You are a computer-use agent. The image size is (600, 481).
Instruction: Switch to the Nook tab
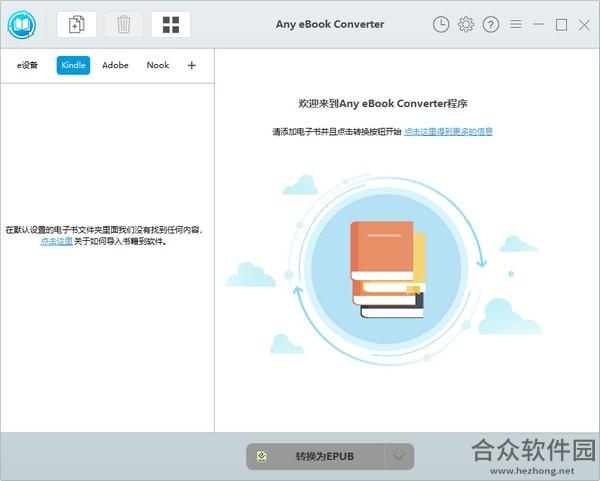point(158,65)
